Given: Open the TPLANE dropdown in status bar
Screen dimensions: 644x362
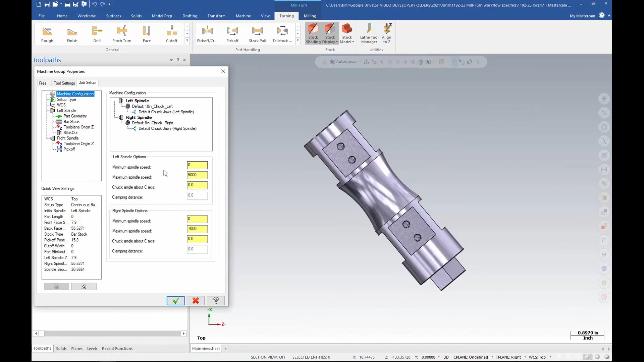Looking at the screenshot, I should tap(525, 357).
